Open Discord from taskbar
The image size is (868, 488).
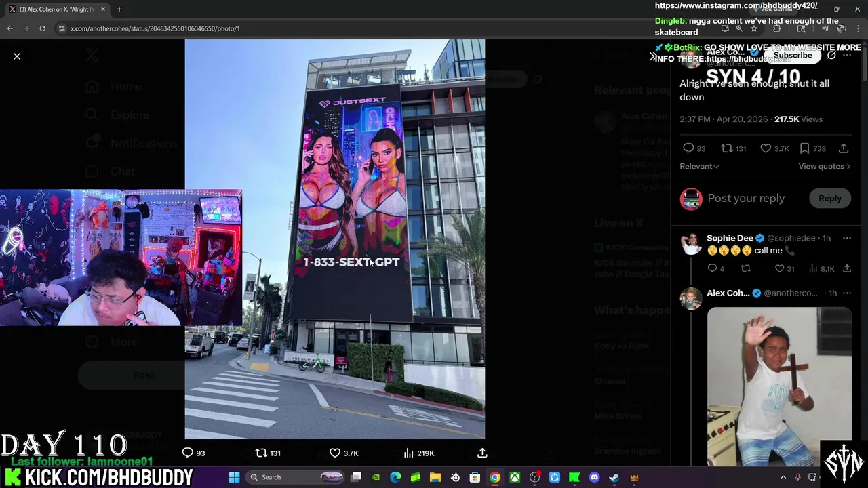pos(594,477)
